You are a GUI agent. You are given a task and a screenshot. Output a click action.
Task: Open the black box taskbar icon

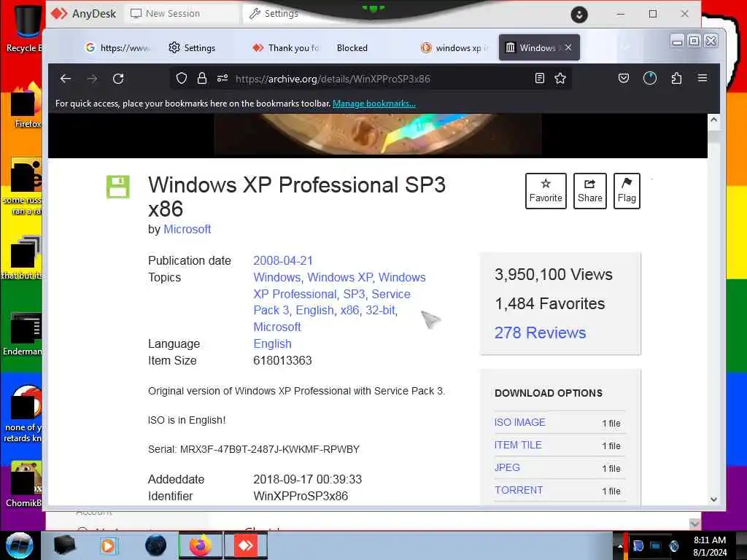click(65, 545)
